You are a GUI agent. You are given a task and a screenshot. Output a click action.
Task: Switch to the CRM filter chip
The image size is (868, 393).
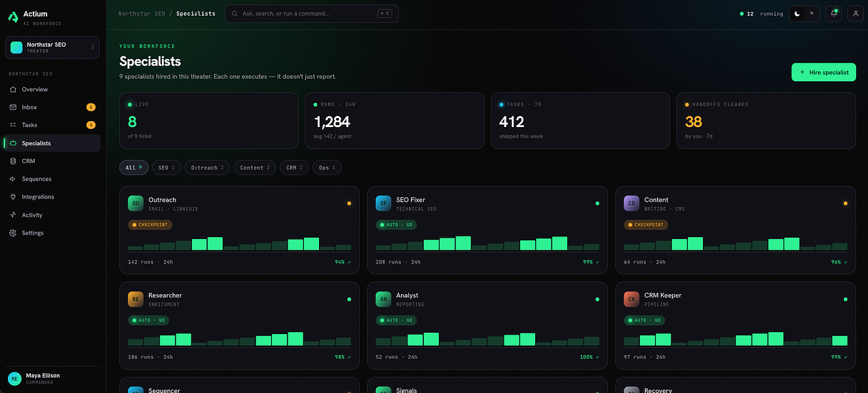[294, 168]
